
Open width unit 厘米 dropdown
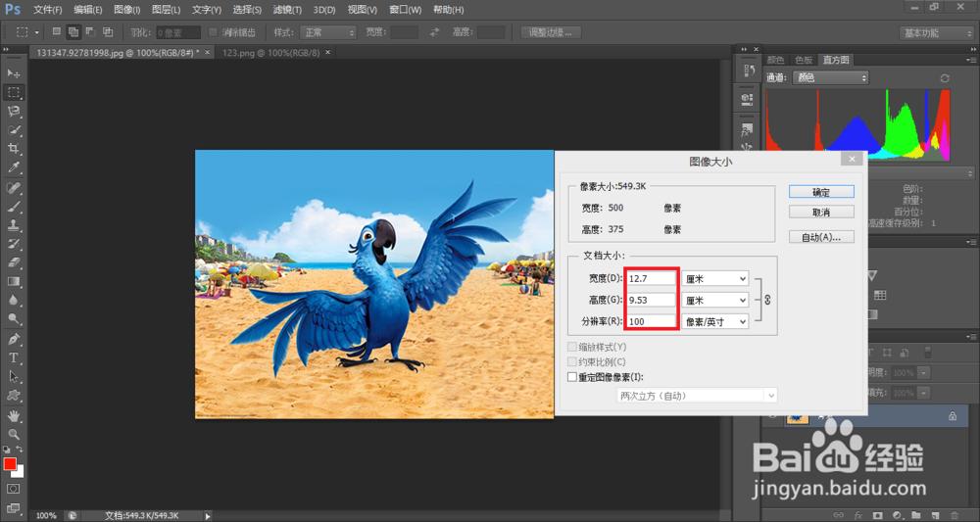(x=715, y=278)
